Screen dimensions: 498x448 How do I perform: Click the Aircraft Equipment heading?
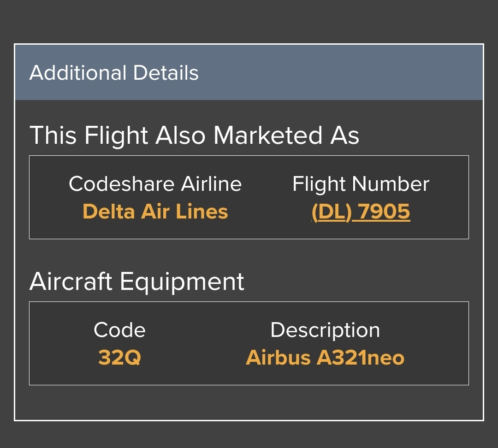coord(137,282)
